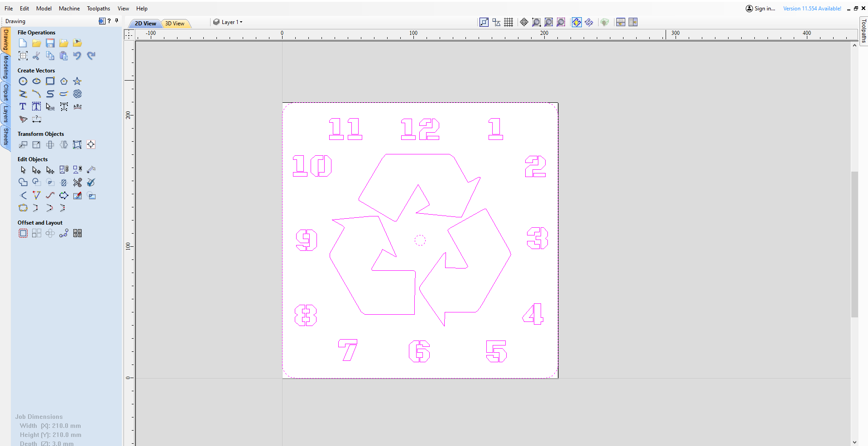This screenshot has height=446, width=868.
Task: Select the Draw Polygon tool
Action: click(x=64, y=81)
